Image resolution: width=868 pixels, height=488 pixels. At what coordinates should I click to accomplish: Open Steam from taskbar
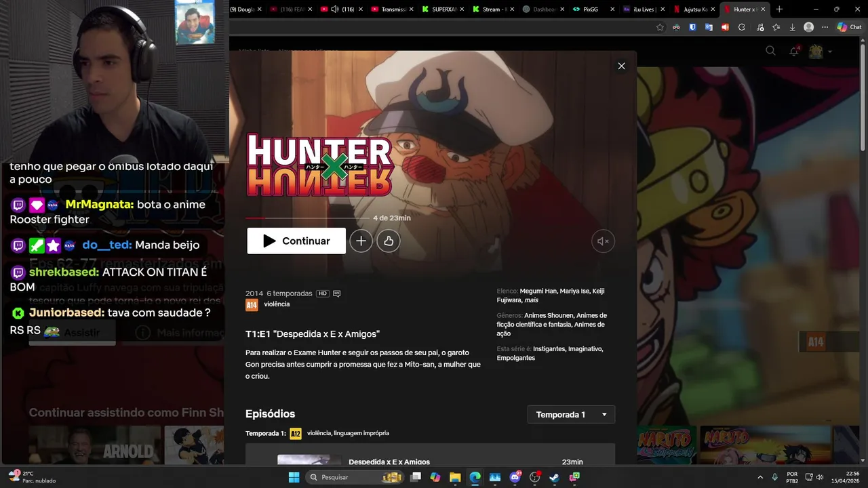tap(554, 477)
